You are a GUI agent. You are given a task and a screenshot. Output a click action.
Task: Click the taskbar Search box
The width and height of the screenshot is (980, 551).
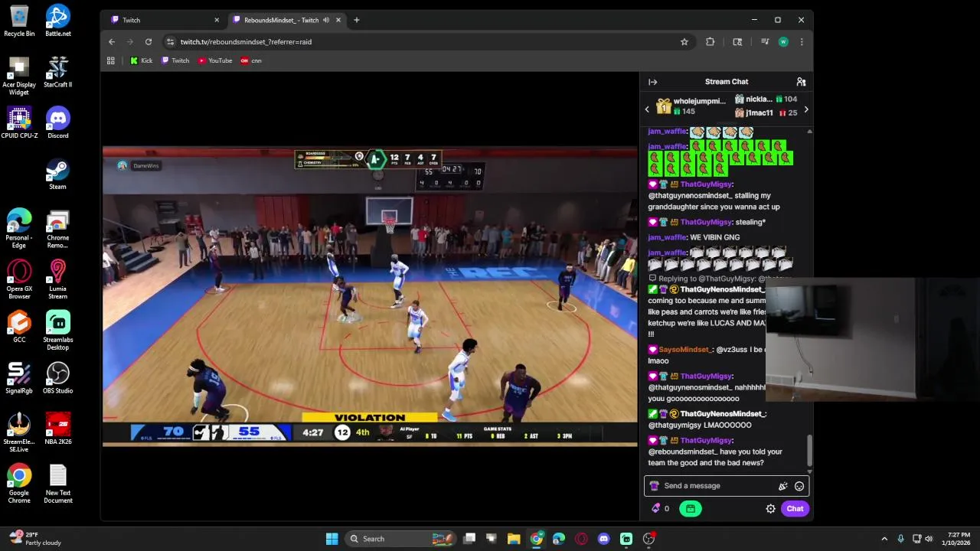[x=400, y=539]
